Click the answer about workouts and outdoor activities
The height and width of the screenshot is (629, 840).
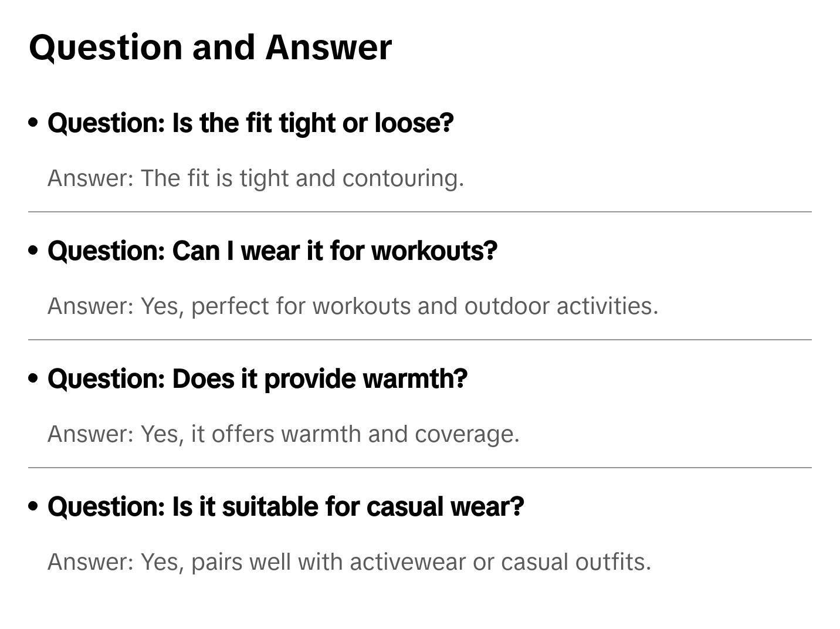pos(353,306)
